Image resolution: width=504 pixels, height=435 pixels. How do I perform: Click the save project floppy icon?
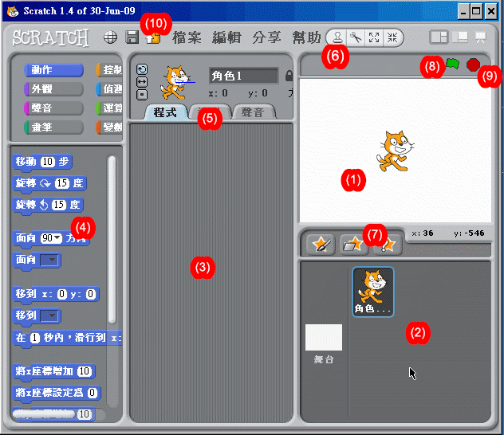pyautogui.click(x=132, y=37)
